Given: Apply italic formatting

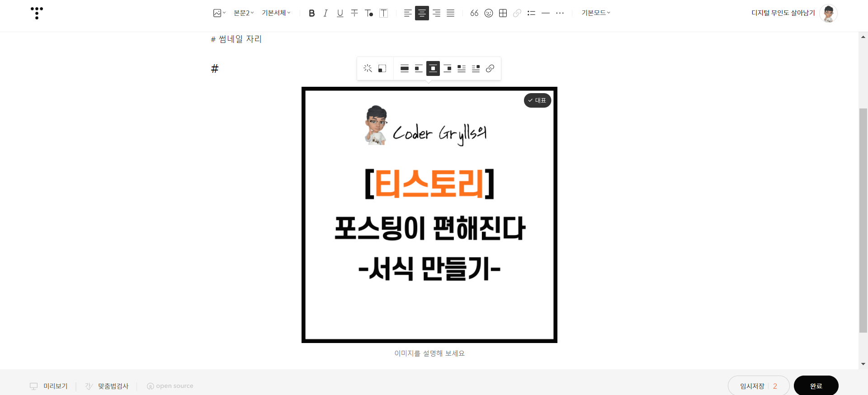Looking at the screenshot, I should [325, 13].
